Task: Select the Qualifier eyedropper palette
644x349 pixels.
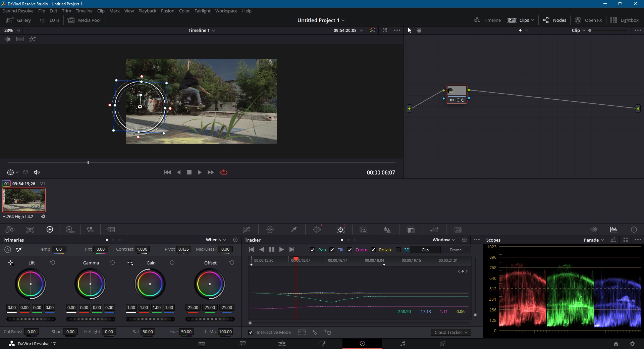Action: [293, 230]
